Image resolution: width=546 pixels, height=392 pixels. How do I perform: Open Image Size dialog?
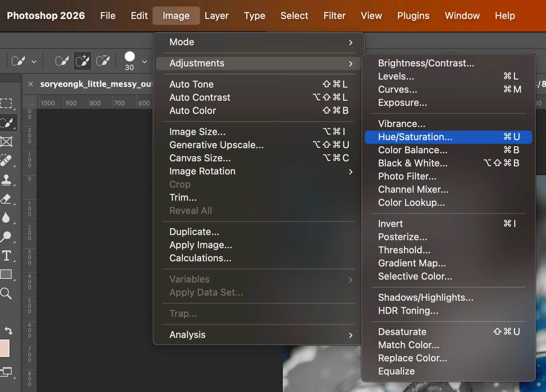tap(259, 132)
